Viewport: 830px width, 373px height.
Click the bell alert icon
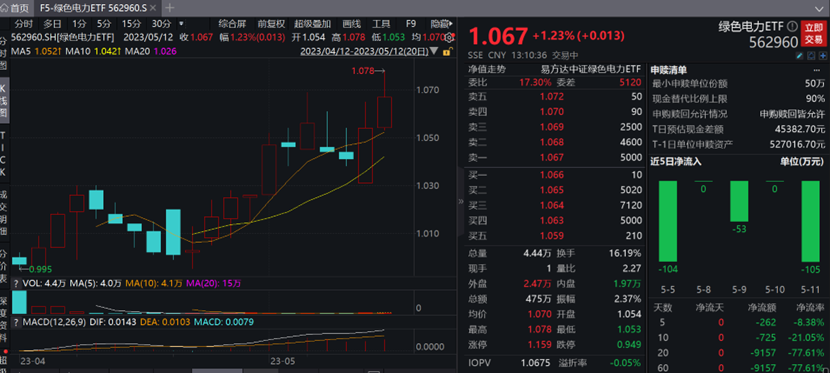812,56
